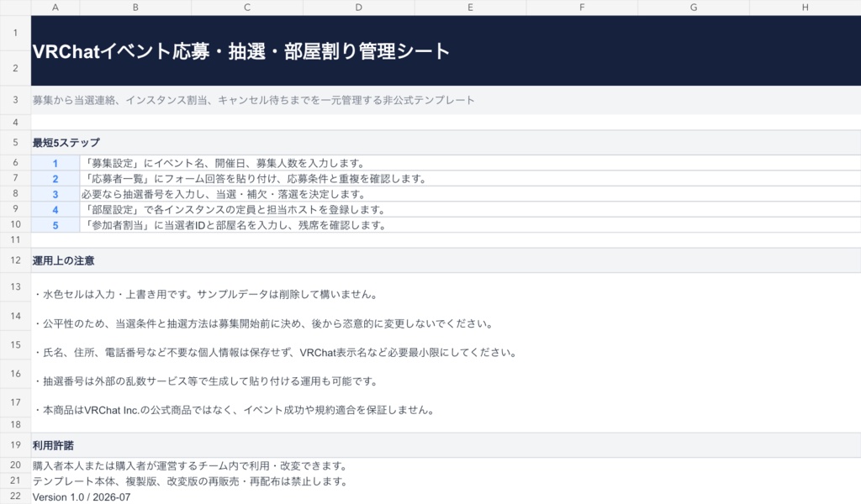This screenshot has width=861, height=504.
Task: Click the note about 水色セルは入力・上書き用
Action: click(x=206, y=295)
